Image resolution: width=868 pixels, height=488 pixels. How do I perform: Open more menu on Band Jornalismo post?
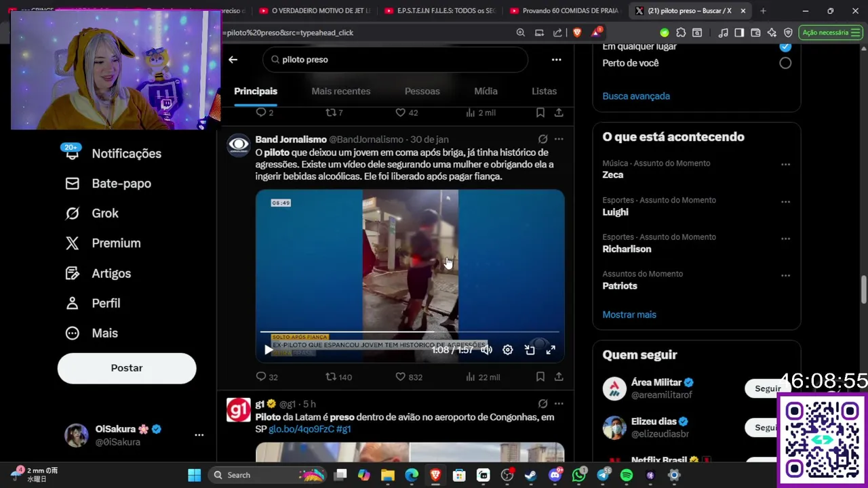pyautogui.click(x=559, y=139)
